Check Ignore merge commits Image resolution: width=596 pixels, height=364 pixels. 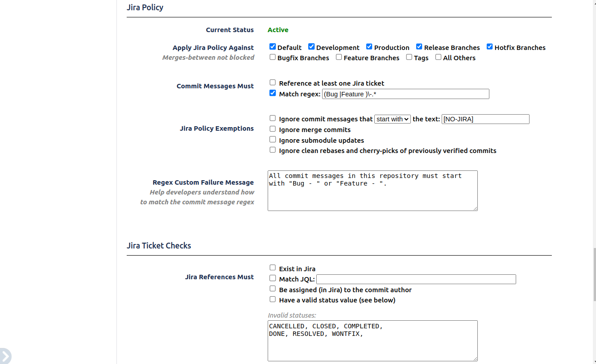point(273,129)
